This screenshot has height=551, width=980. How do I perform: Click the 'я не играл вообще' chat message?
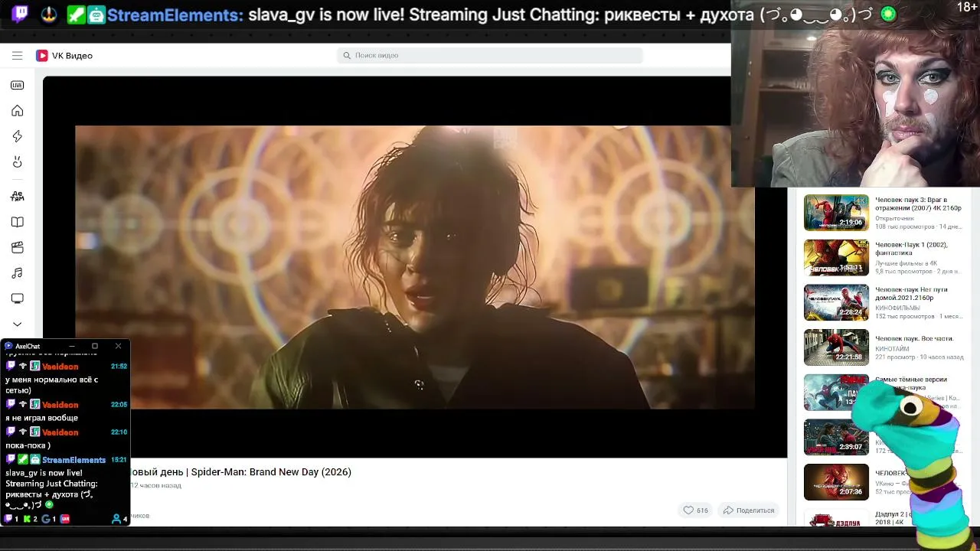41,418
